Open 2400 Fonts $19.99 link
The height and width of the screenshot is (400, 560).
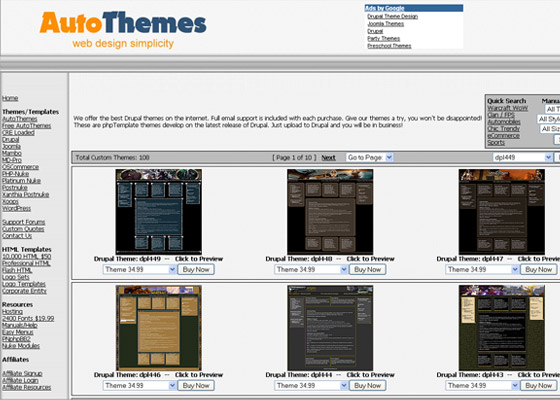pos(28,319)
